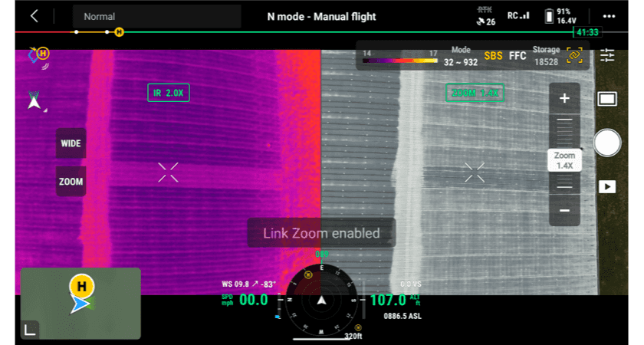Check the RC signal strength icon
The width and height of the screenshot is (644, 345).
[518, 16]
